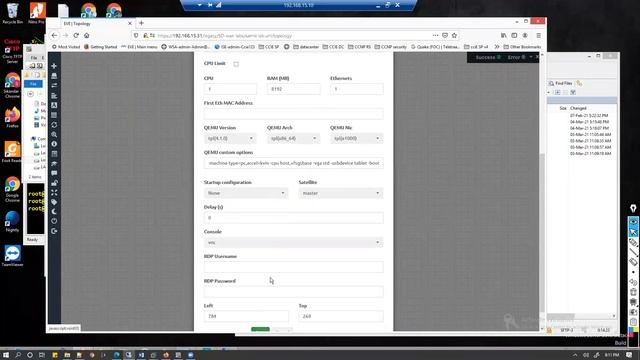The width and height of the screenshot is (640, 360).
Task: Click the Save to Pocket icon
Action: (445, 36)
